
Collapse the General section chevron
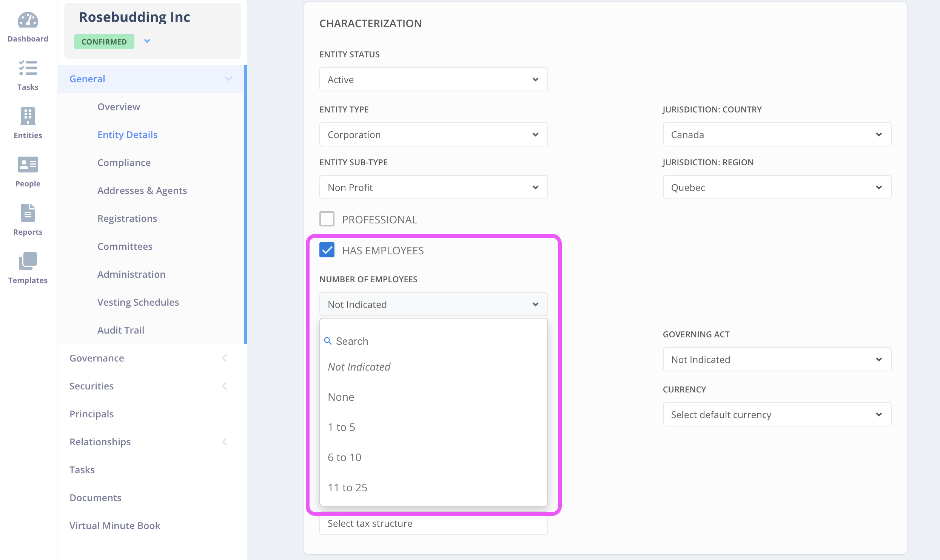pyautogui.click(x=228, y=78)
